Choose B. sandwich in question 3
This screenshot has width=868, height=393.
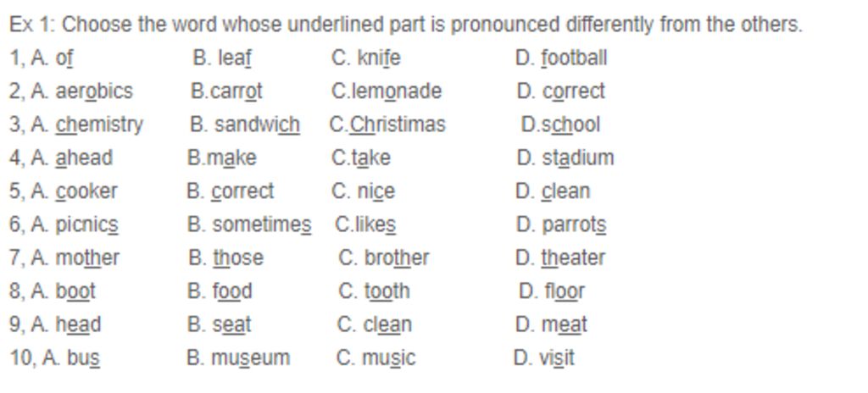[x=245, y=125]
